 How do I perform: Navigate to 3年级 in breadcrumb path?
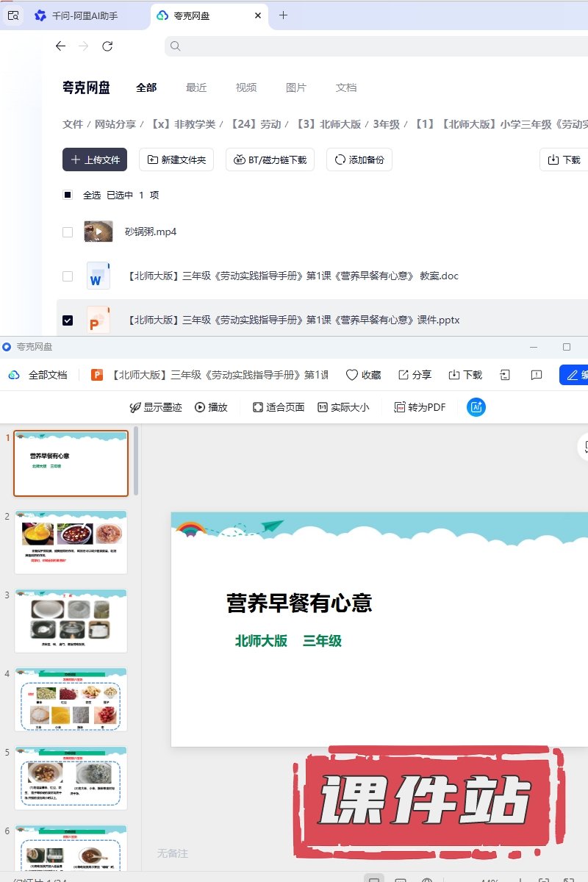(x=386, y=124)
